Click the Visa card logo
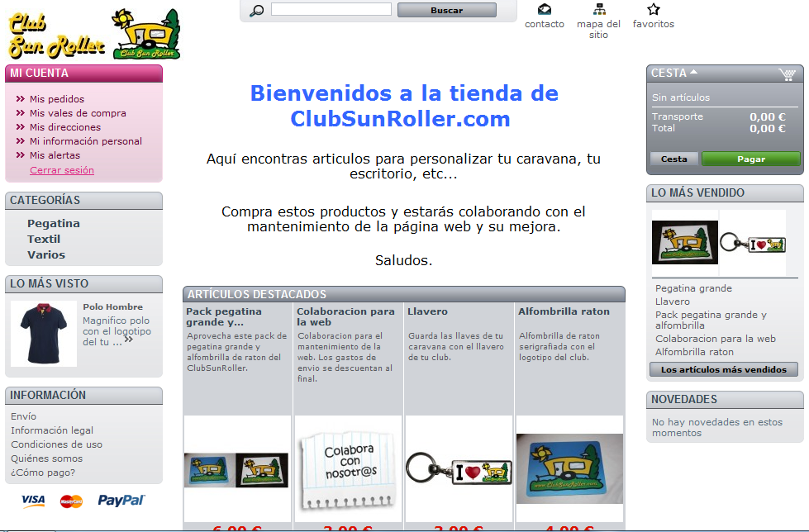The width and height of the screenshot is (809, 532). click(33, 500)
